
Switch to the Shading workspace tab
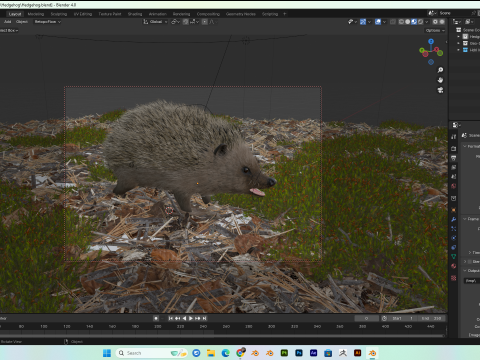(x=135, y=14)
